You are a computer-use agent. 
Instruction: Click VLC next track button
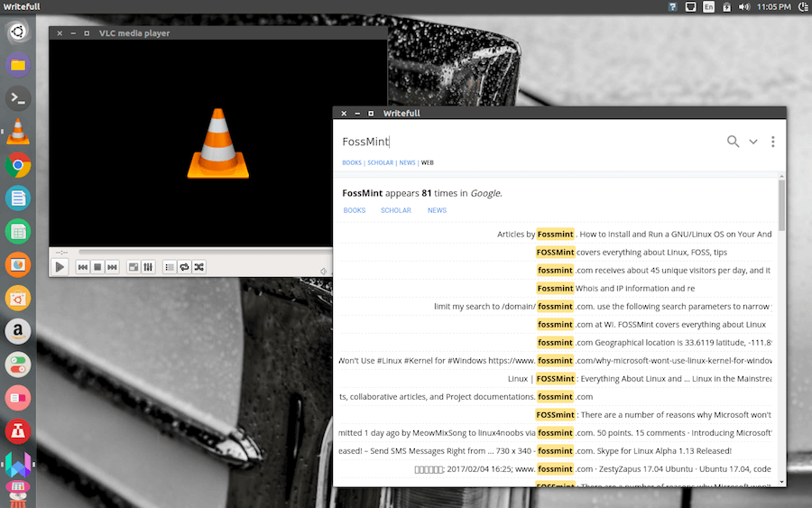pos(112,267)
